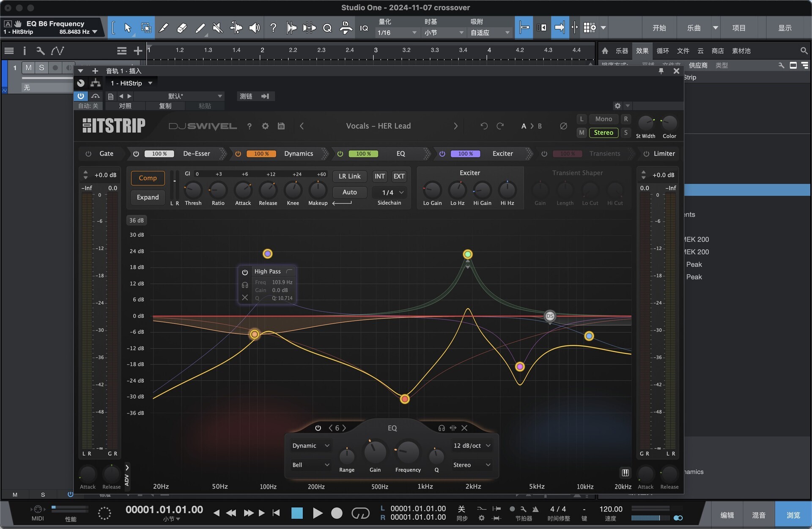Toggle De-Esser module power
This screenshot has width=812, height=529.
click(136, 154)
